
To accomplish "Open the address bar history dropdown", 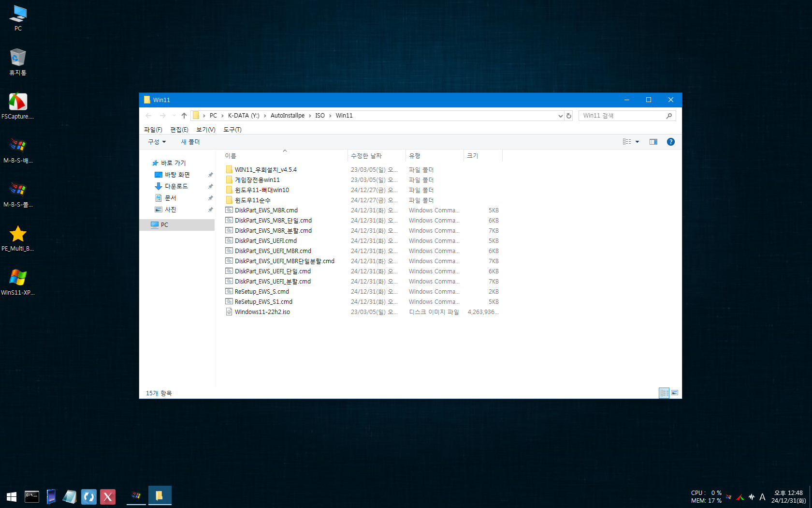I will tap(560, 116).
